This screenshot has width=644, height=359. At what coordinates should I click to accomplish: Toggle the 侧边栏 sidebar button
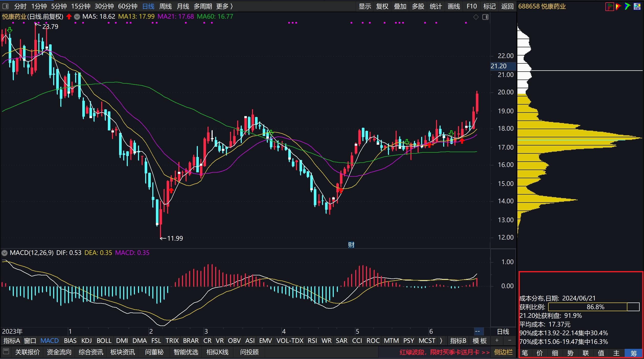click(x=503, y=352)
